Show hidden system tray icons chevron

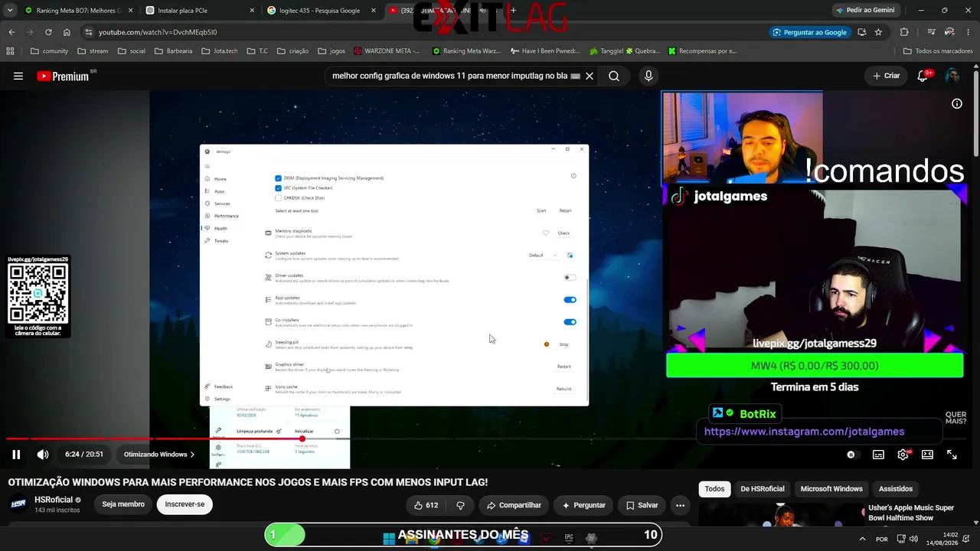(x=863, y=539)
